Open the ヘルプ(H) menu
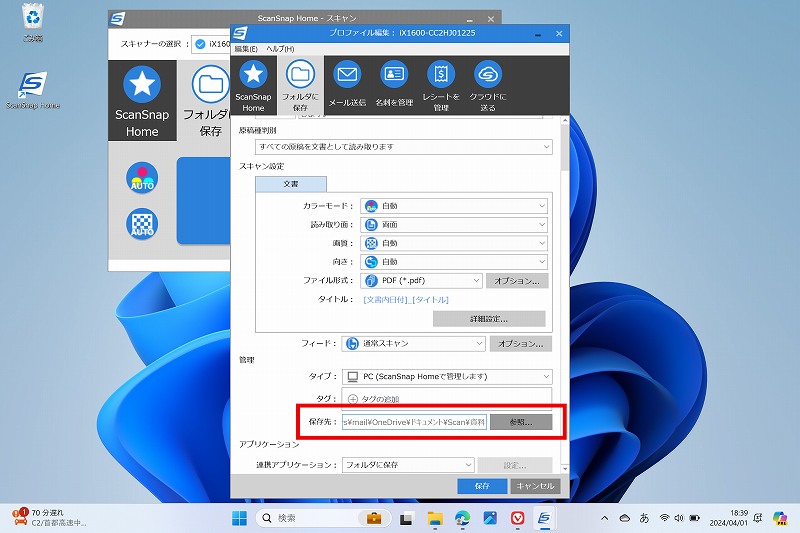 (280, 49)
